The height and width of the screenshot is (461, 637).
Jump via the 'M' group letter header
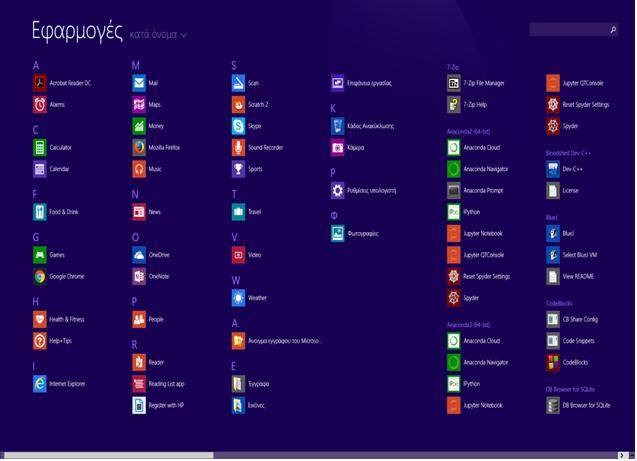[x=136, y=65]
